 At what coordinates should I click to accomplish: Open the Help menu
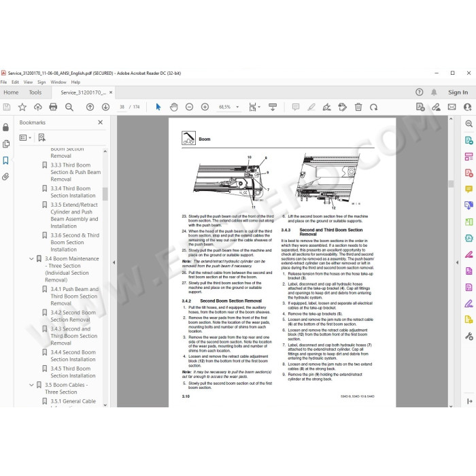tap(75, 82)
